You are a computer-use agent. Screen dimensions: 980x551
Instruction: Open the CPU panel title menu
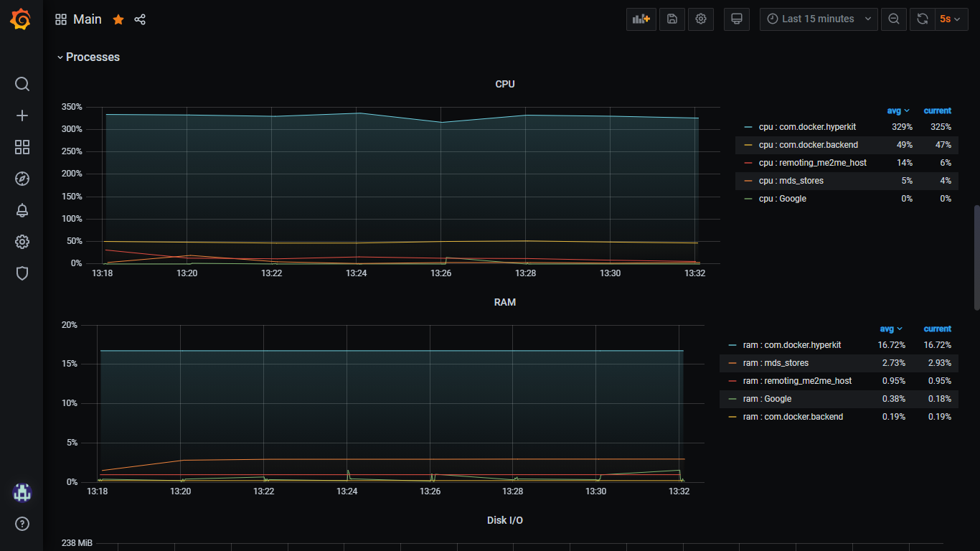click(x=505, y=84)
